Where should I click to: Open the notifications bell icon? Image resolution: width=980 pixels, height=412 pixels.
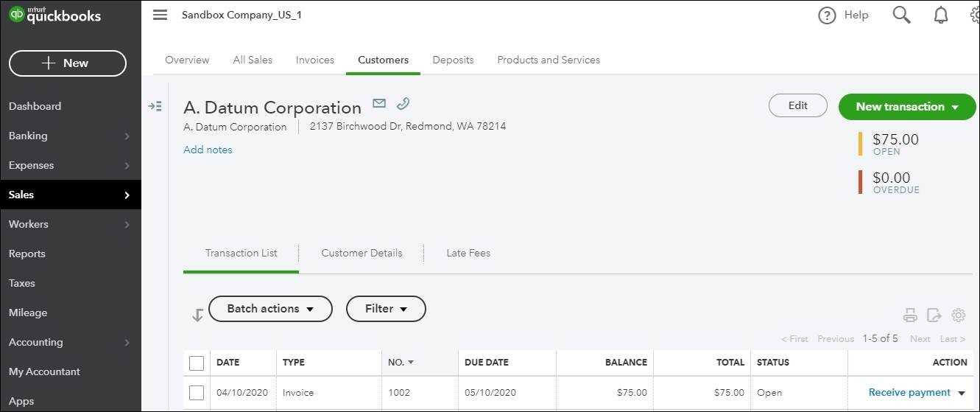point(941,15)
